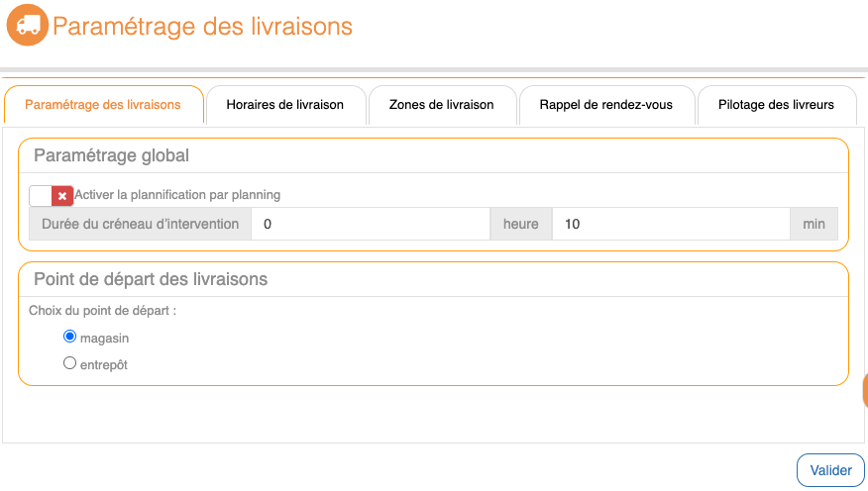Click the Durée du créneau d'intervention label

coord(140,224)
